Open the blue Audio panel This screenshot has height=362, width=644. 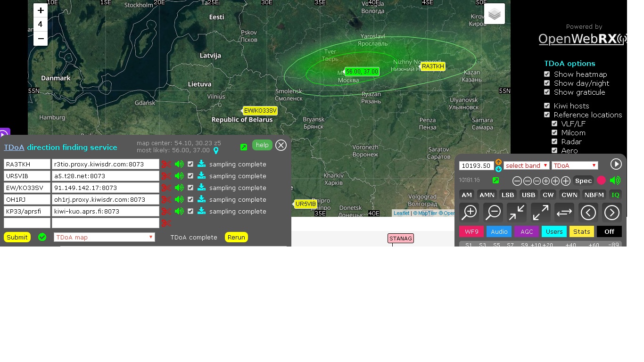[499, 231]
